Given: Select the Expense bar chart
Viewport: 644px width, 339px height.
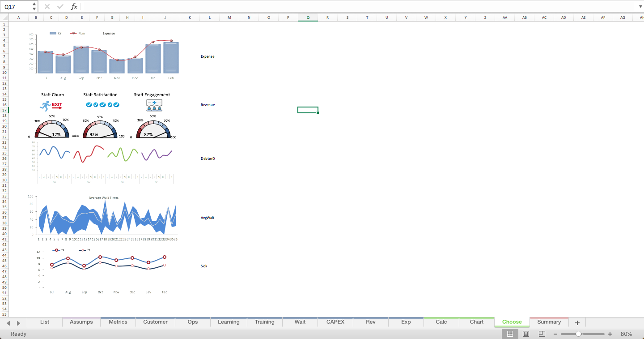Looking at the screenshot, I should (104, 56).
